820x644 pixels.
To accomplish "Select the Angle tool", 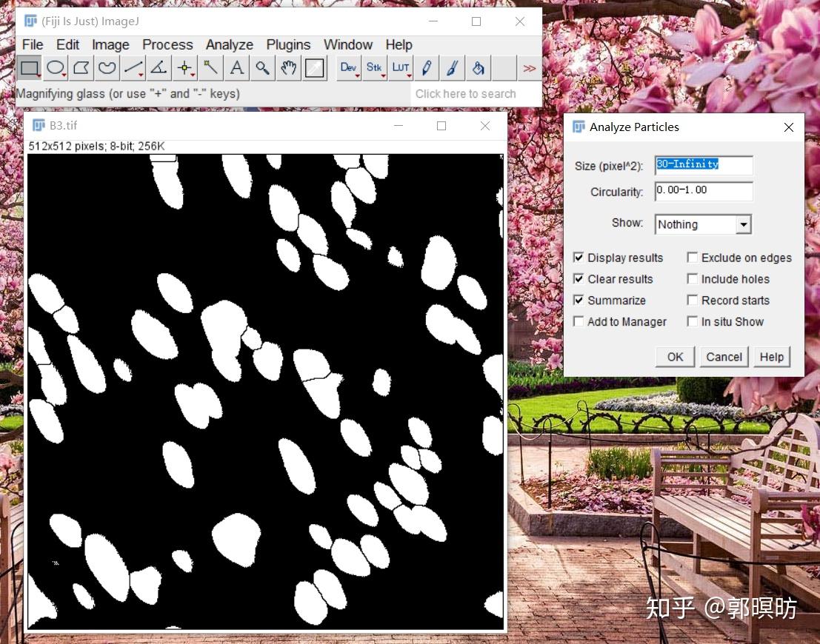I will tap(158, 67).
